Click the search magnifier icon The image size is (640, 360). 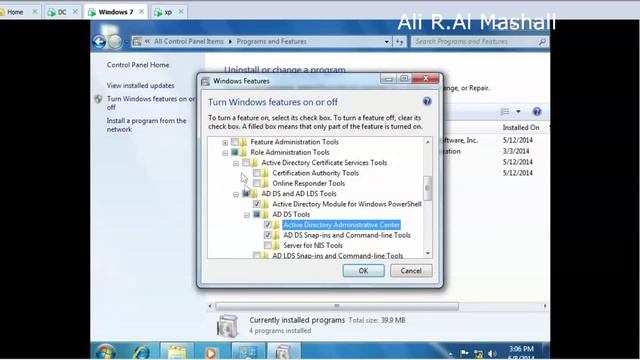click(x=542, y=42)
